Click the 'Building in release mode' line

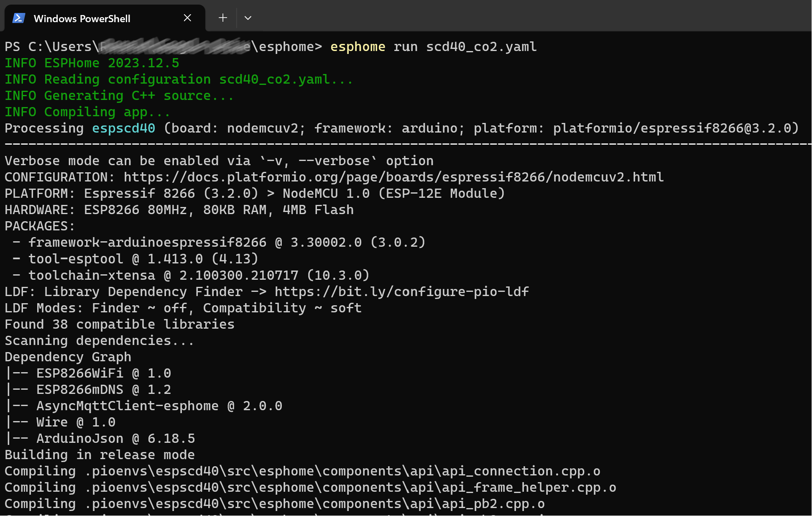coord(100,455)
